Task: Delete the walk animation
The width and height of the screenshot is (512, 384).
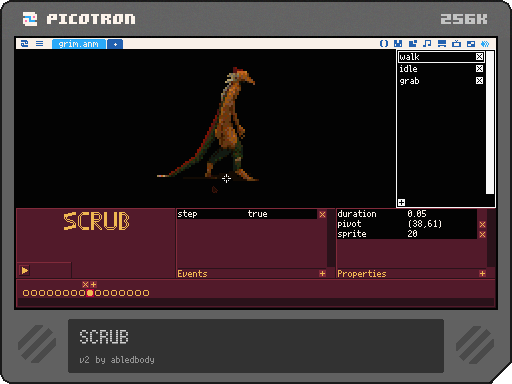Action: (x=479, y=57)
